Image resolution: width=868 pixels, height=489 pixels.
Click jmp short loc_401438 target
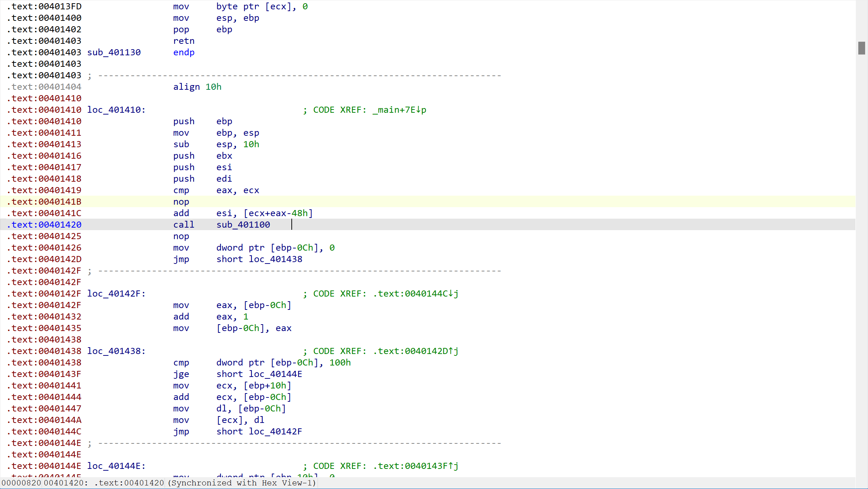276,259
